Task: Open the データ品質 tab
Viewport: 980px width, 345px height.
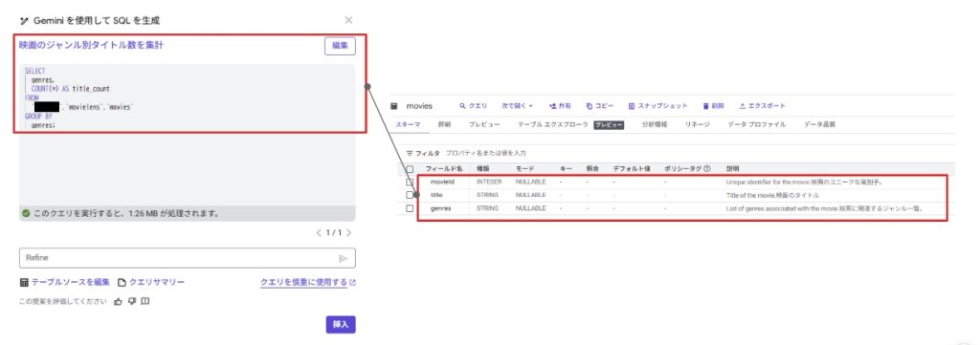Action: click(819, 125)
